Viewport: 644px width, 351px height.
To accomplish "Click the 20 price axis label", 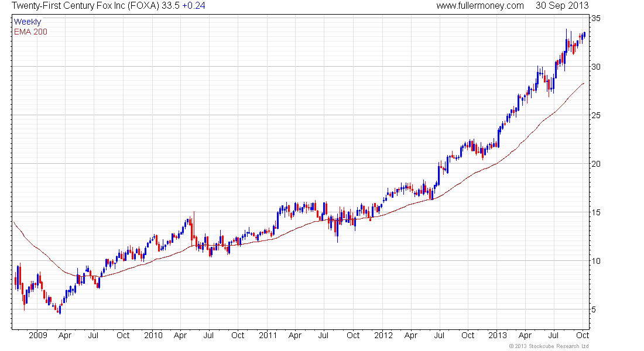I will 595,164.
